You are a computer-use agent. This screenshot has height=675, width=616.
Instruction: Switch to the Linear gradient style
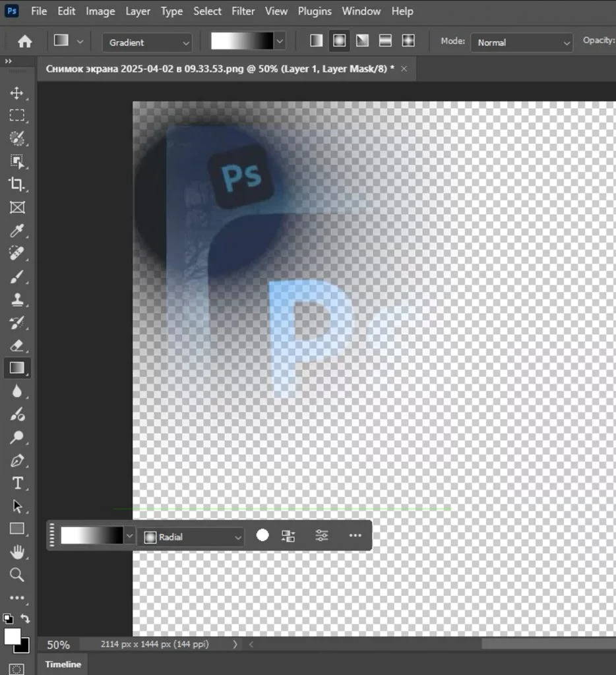click(x=315, y=40)
